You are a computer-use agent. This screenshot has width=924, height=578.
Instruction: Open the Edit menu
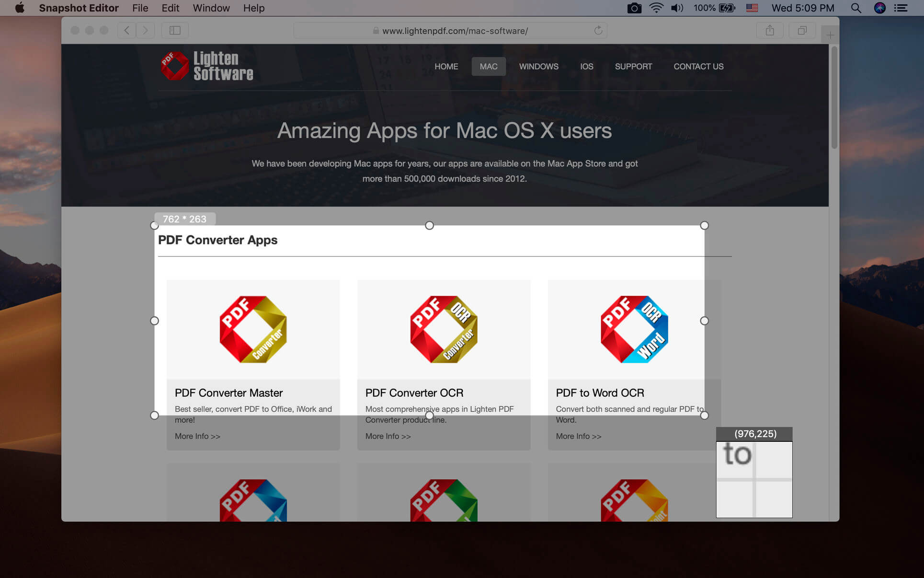click(x=170, y=8)
